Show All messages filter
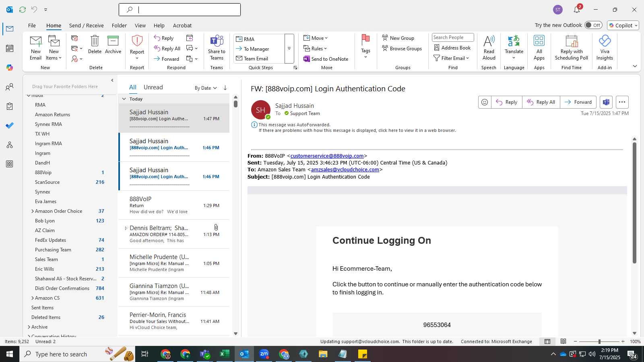This screenshot has width=644, height=362. pyautogui.click(x=132, y=87)
